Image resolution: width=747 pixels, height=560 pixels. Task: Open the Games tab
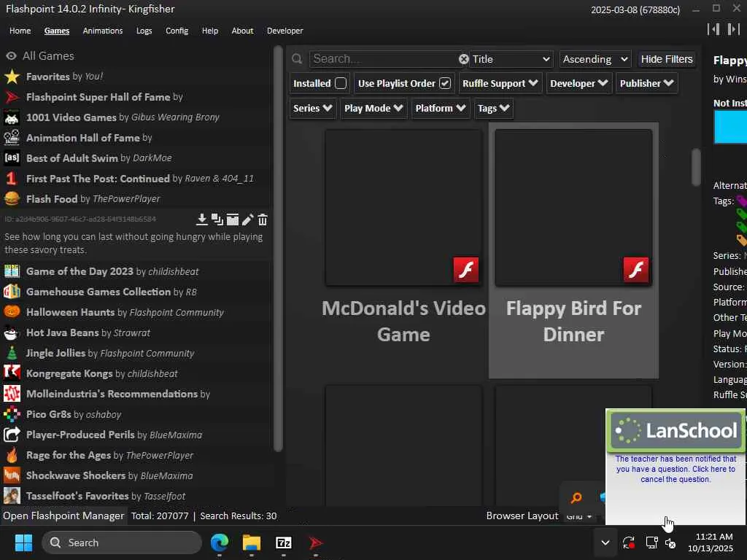point(57,31)
